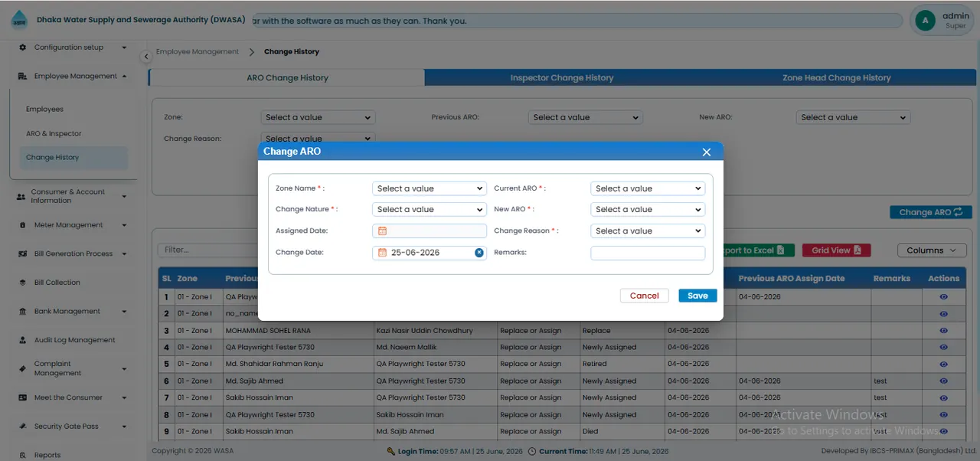Click the Security Gate Pass icon

pos(22,427)
